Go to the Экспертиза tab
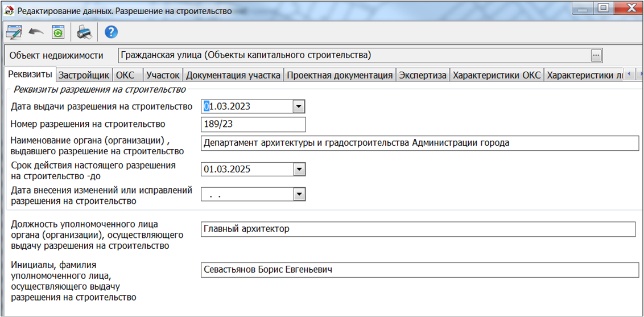 [423, 76]
